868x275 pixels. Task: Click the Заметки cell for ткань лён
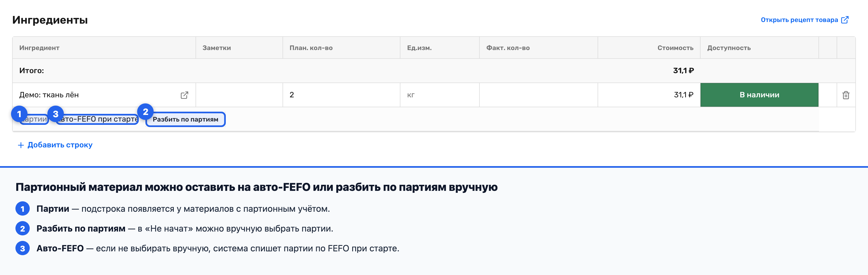tap(239, 95)
